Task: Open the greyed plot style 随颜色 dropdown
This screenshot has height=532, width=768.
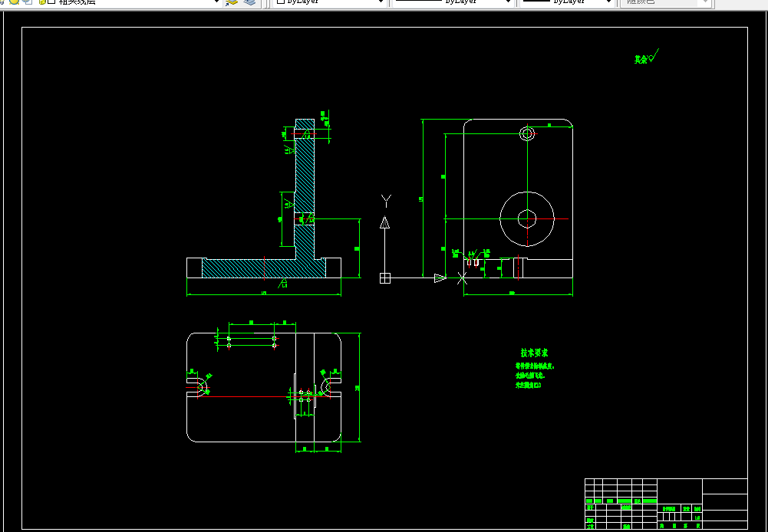Action: click(x=666, y=2)
